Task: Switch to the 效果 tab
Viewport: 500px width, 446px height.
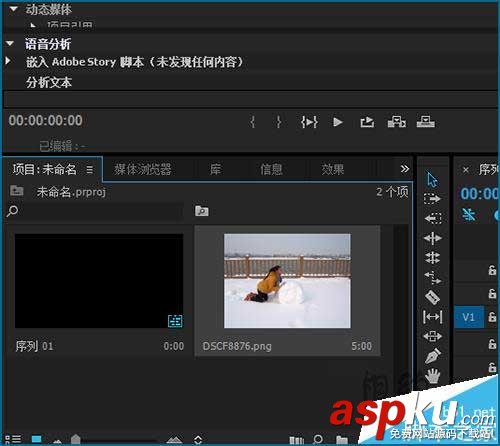Action: 333,169
